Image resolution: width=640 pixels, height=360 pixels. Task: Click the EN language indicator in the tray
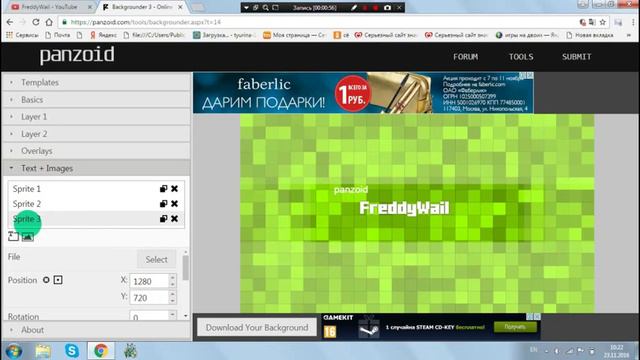533,350
